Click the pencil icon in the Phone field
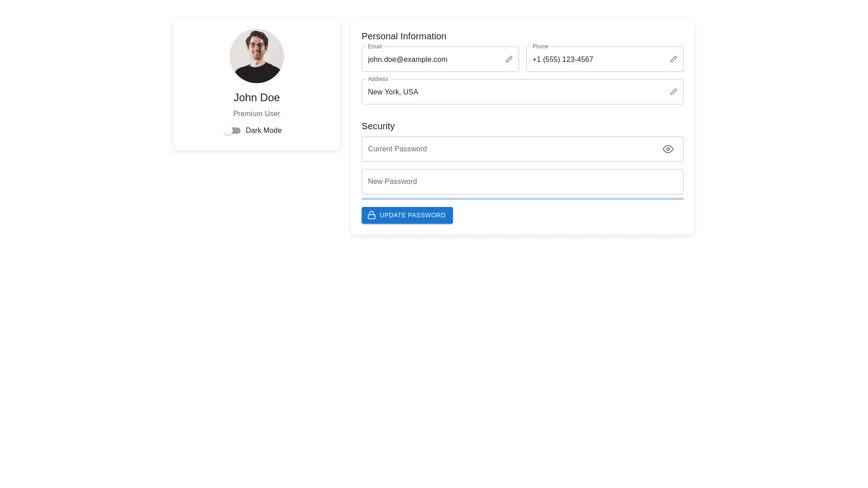The width and height of the screenshot is (868, 488). pyautogui.click(x=673, y=59)
